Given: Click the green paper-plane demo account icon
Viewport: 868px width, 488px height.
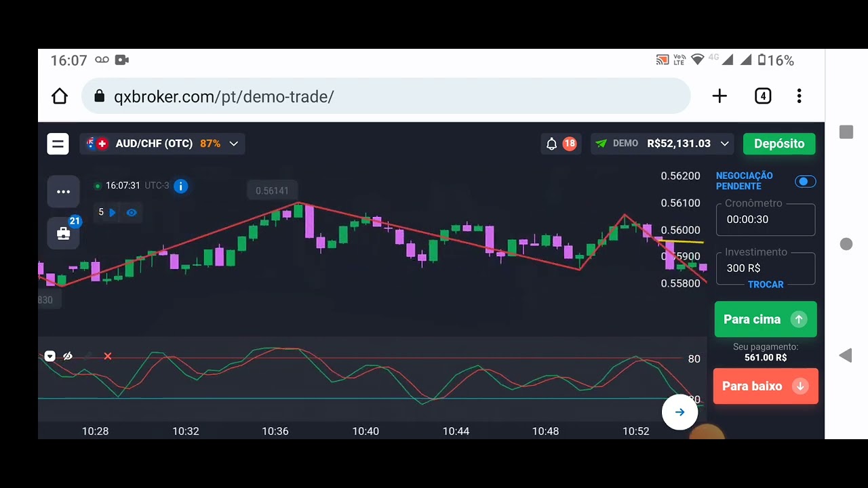Looking at the screenshot, I should 601,144.
